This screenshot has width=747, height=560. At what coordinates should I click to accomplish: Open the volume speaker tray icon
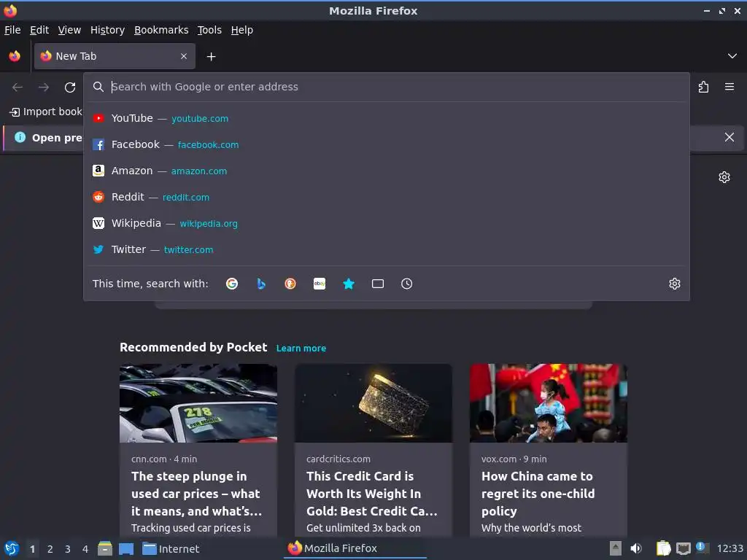(636, 548)
